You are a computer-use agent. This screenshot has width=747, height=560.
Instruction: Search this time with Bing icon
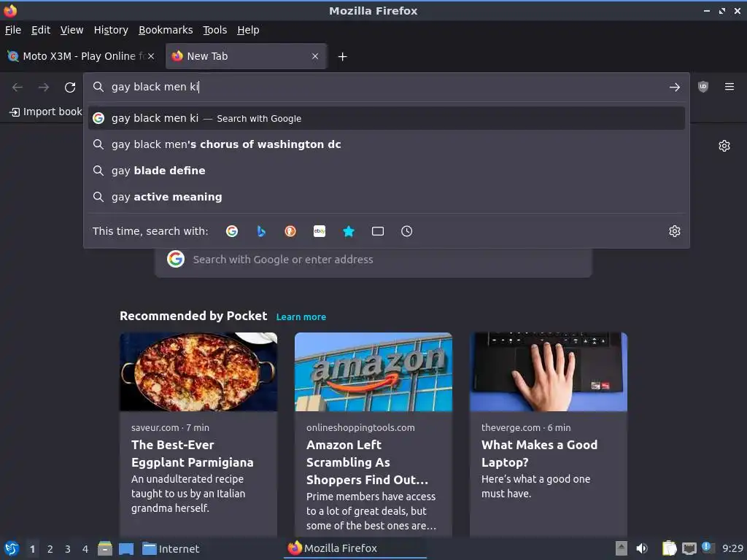pyautogui.click(x=261, y=231)
